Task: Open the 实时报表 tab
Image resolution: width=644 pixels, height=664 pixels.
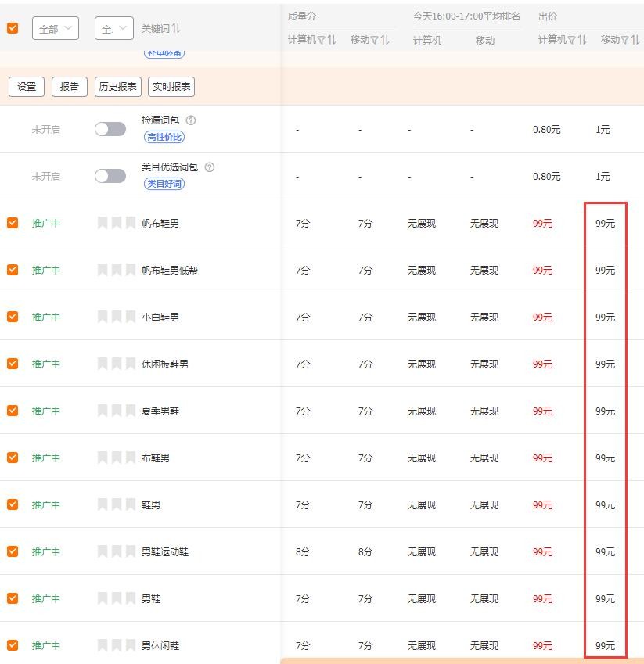Action: 171,87
